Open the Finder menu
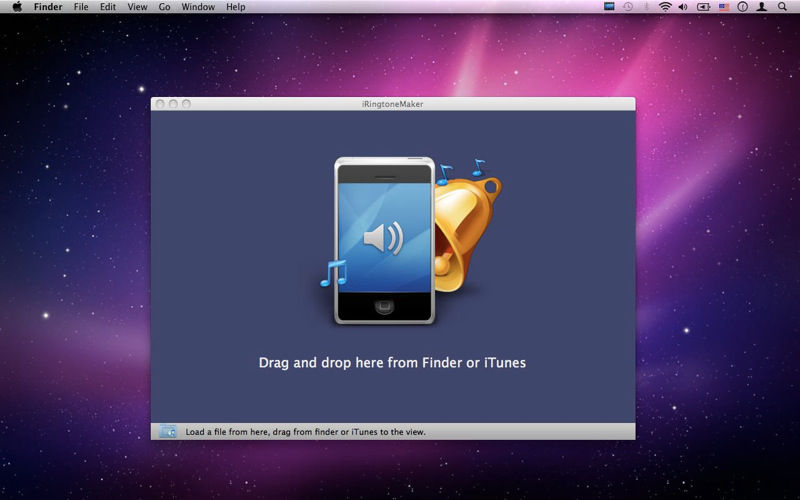The height and width of the screenshot is (500, 800). tap(48, 7)
